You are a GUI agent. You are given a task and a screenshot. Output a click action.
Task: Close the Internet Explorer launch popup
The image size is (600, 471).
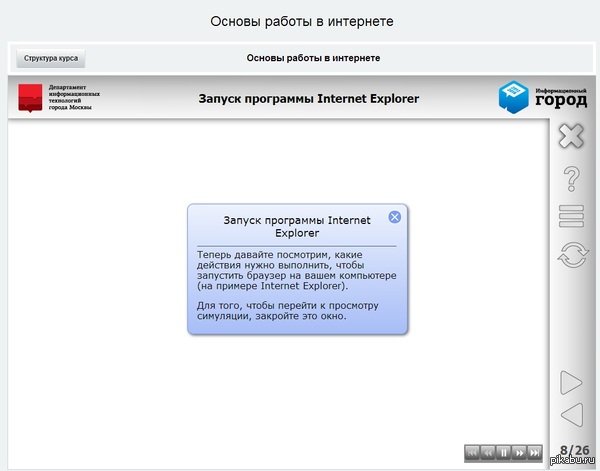394,217
